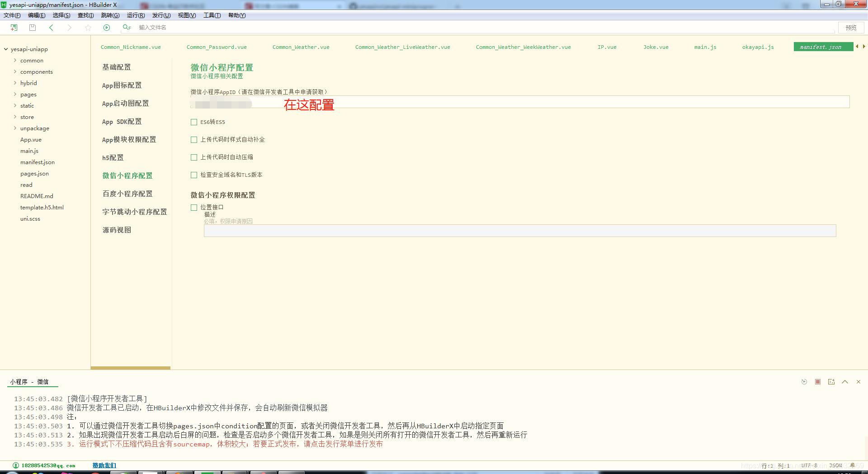Click the back navigation arrow icon
This screenshot has width=868, height=474.
pyautogui.click(x=52, y=28)
